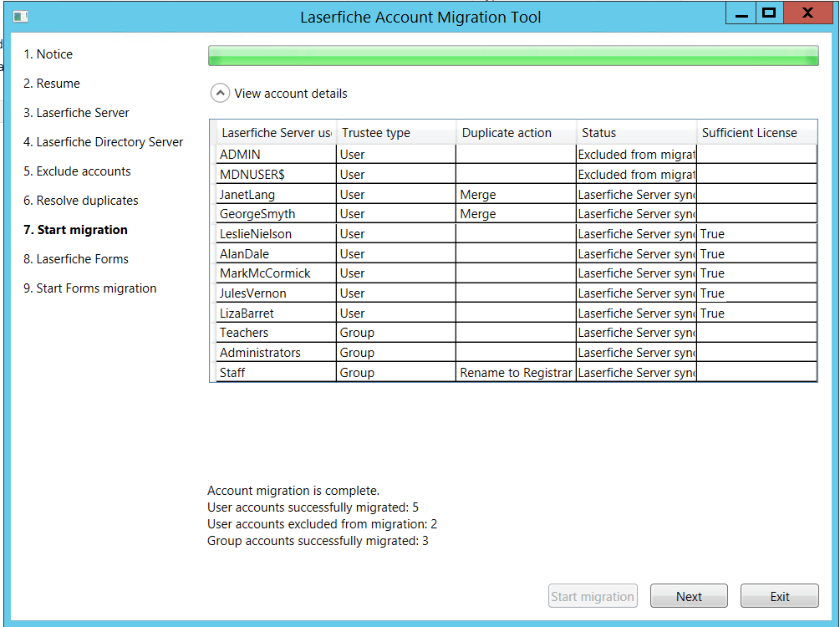
Task: Select the LizaBarret account cell
Action: click(x=277, y=313)
